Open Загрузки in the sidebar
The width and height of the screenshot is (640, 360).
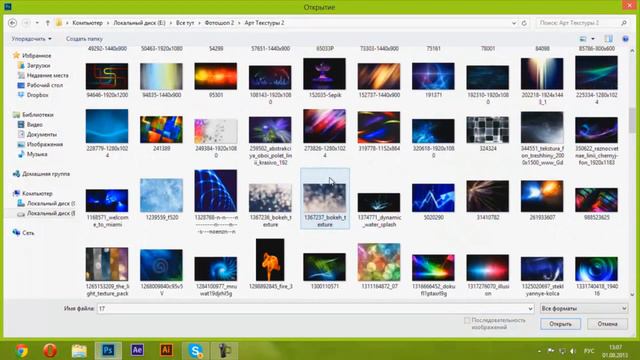coord(38,65)
